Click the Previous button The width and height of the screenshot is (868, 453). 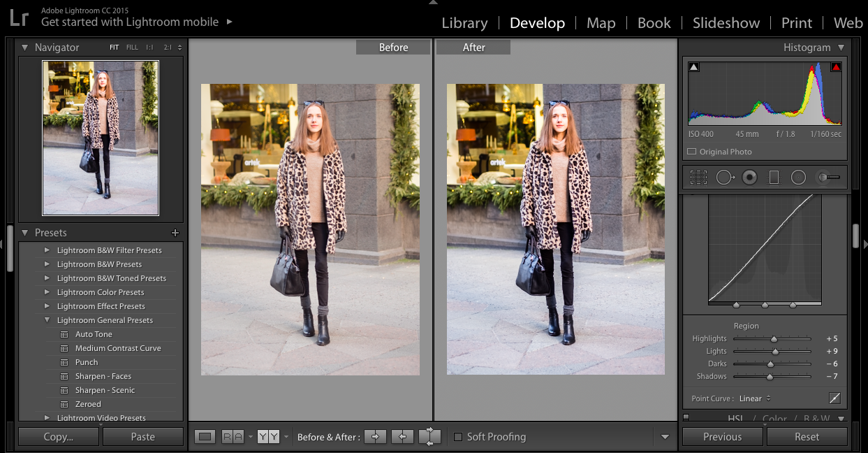722,437
